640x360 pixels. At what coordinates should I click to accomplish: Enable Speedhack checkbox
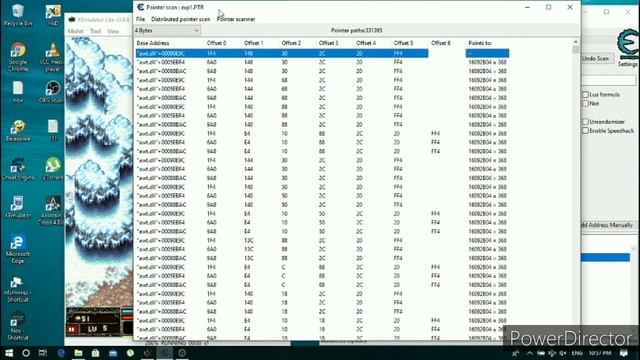coord(585,131)
